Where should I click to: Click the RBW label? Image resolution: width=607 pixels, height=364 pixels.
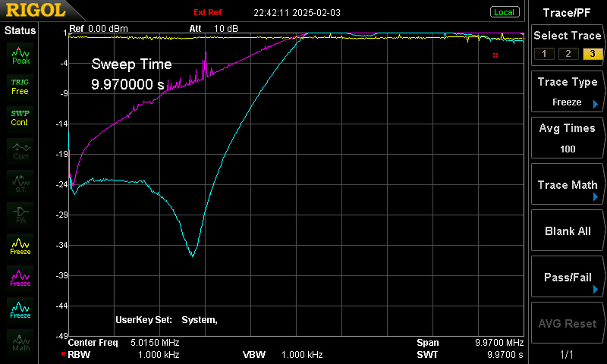point(79,355)
